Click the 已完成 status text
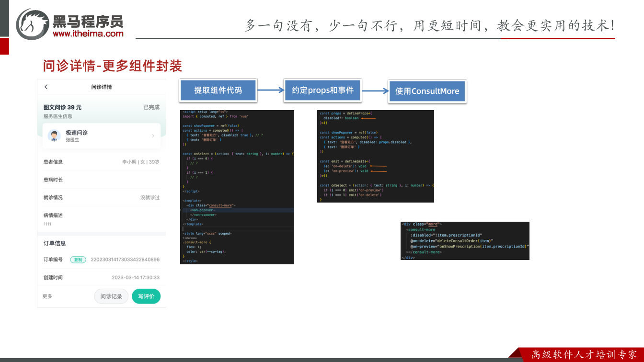Image resolution: width=644 pixels, height=362 pixels. click(x=151, y=107)
